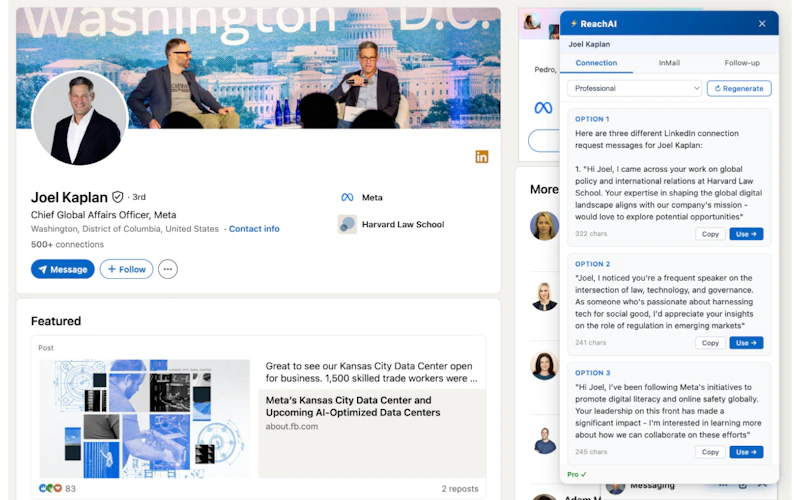Screen dimensions: 800x500
Task: Open the Meta company link
Action: point(372,197)
